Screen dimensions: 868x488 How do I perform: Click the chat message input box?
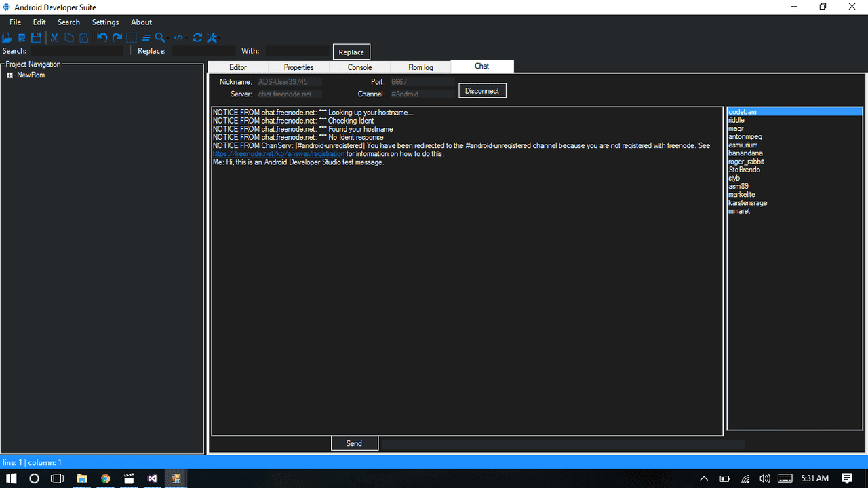point(564,445)
